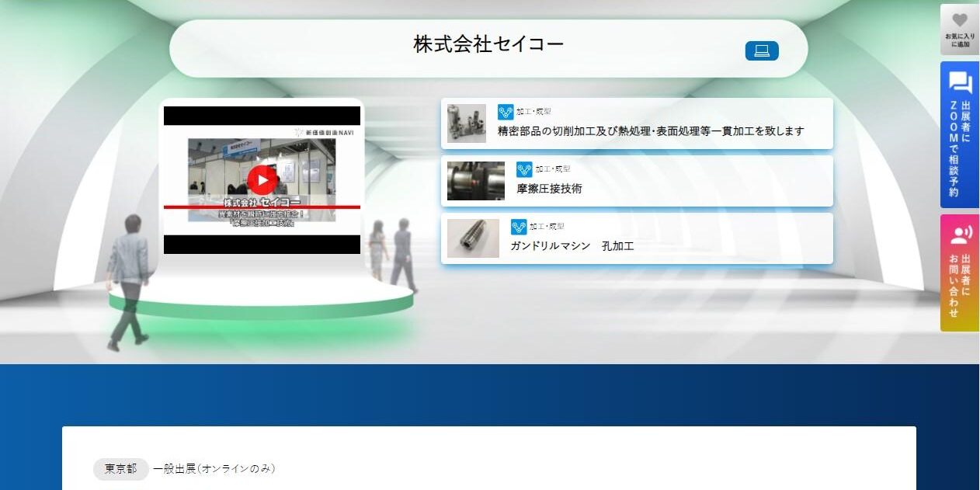Open the precision parts product thumbnail
Viewport: 980px width, 490px height.
coord(467,123)
